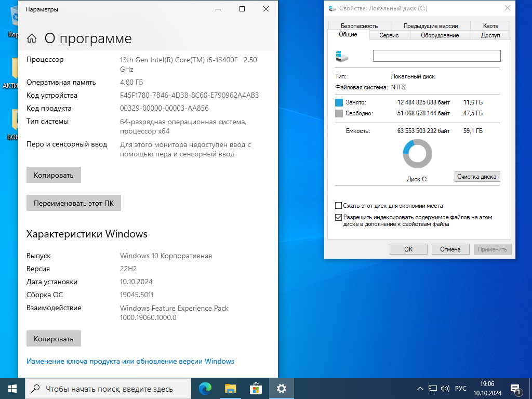Click 4,00 ГБ memory value
Viewport: 532px width, 399px height.
click(x=131, y=83)
